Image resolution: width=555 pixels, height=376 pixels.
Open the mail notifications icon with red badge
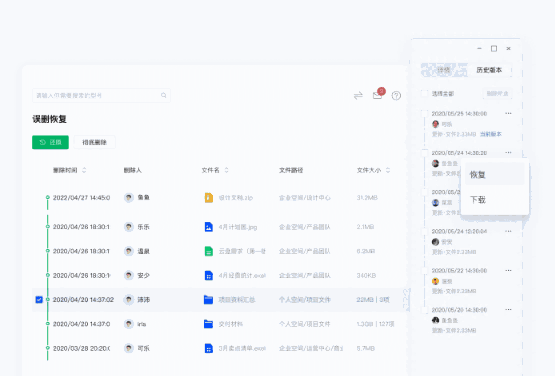[378, 94]
